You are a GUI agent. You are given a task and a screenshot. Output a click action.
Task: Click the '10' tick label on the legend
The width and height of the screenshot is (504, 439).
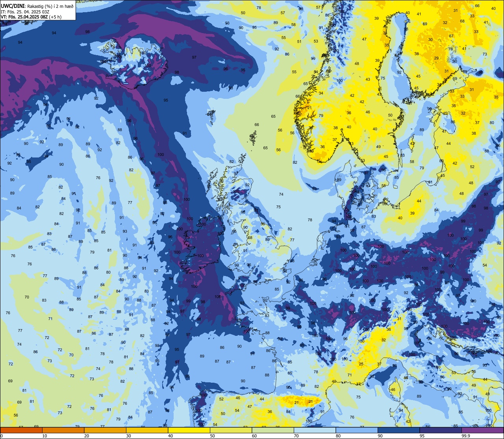tap(44, 436)
